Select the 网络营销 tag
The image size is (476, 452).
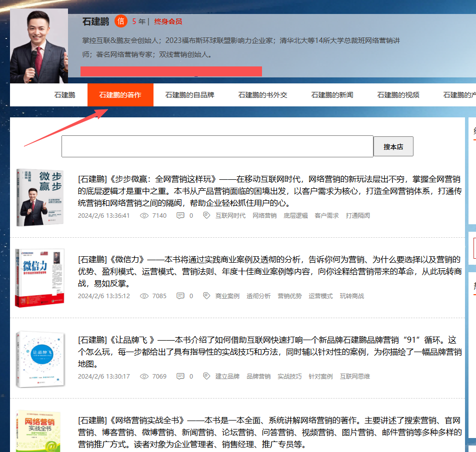(264, 216)
